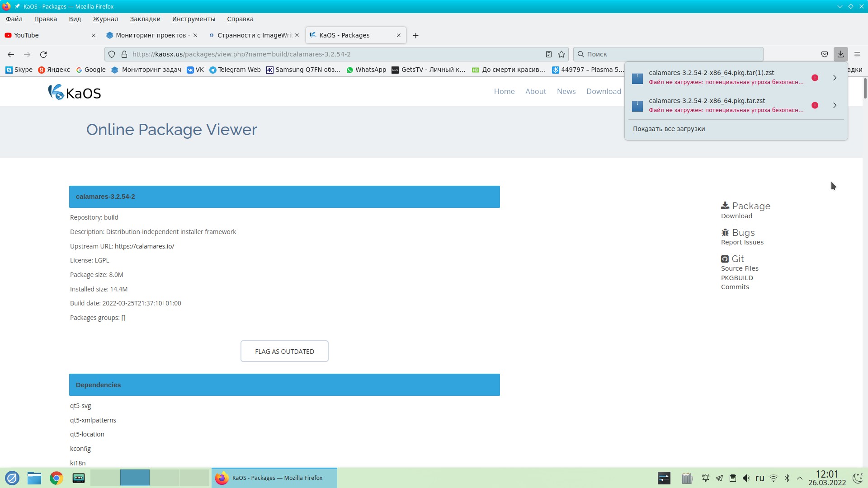Screen dimensions: 868x488
Task: Open tracking protection shield icon
Action: click(112, 54)
